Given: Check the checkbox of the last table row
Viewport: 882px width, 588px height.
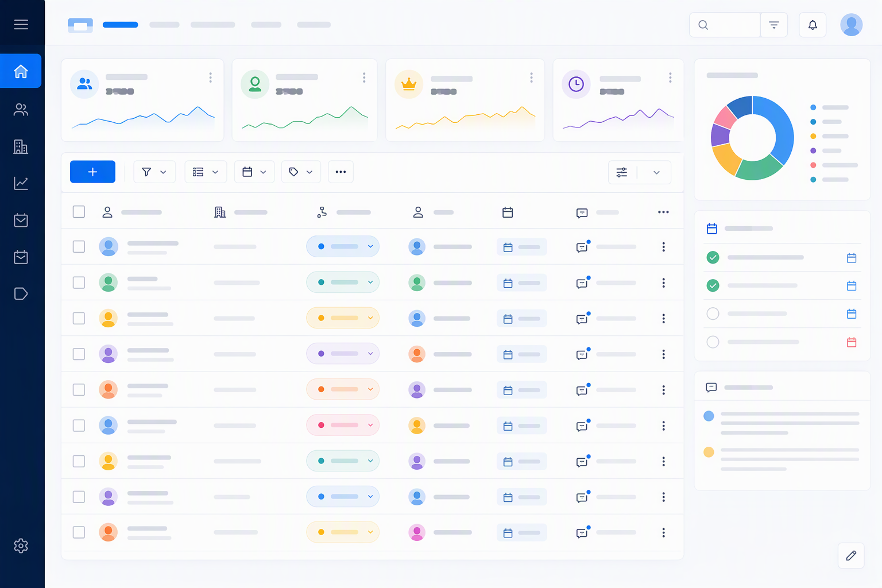Looking at the screenshot, I should (79, 532).
